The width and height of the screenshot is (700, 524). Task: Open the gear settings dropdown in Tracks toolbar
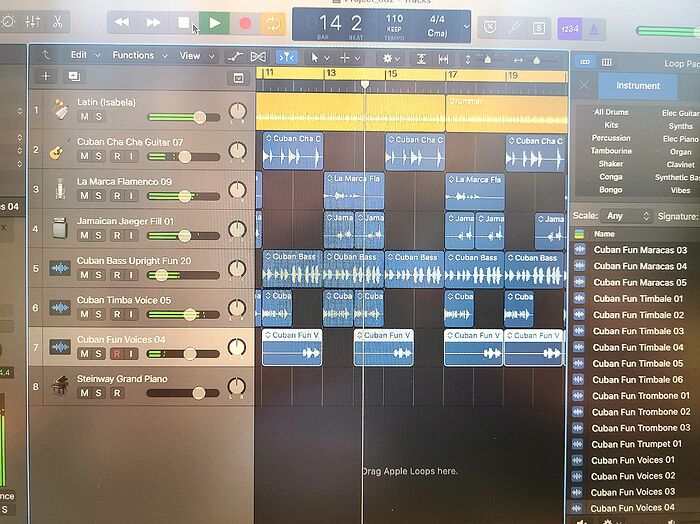pos(392,58)
